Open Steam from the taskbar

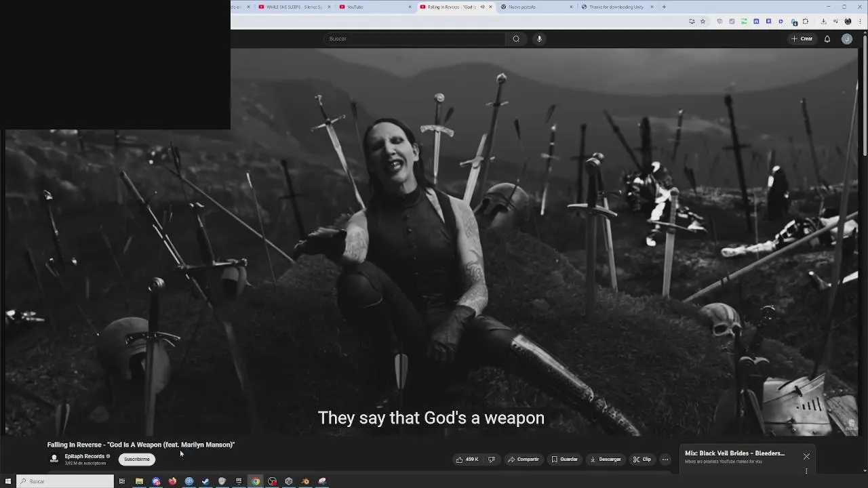pyautogui.click(x=205, y=481)
